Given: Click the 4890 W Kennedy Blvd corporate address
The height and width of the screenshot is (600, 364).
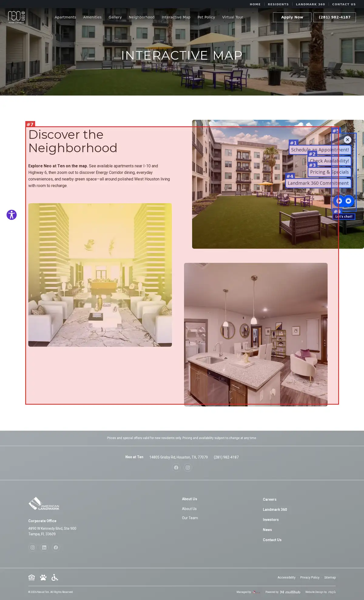Looking at the screenshot, I should [x=52, y=531].
